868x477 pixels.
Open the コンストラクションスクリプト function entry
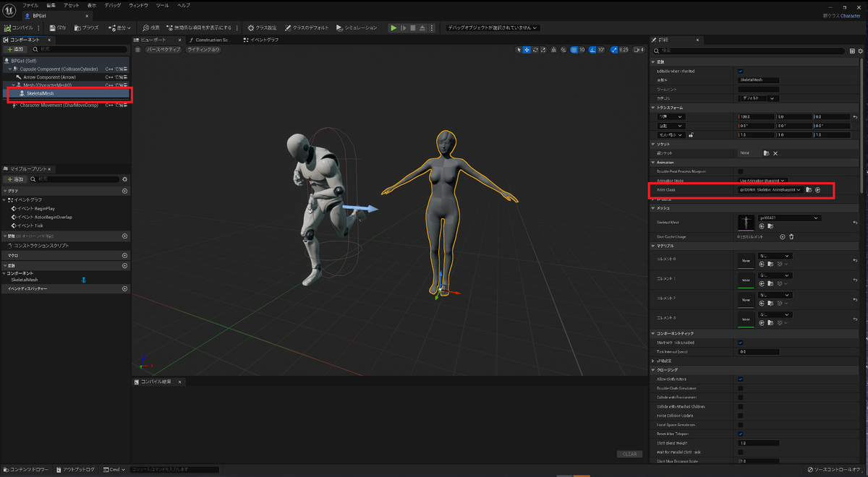click(x=38, y=246)
